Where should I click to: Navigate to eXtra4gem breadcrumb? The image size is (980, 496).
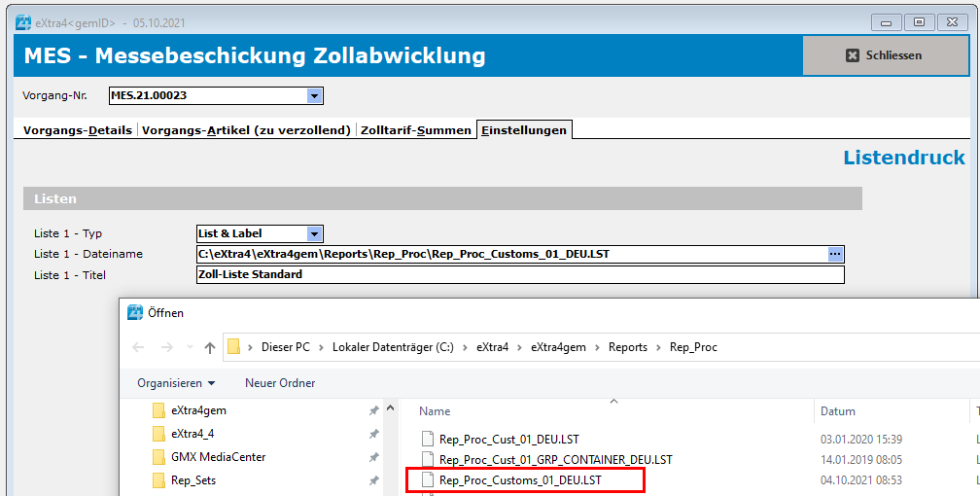(x=559, y=347)
